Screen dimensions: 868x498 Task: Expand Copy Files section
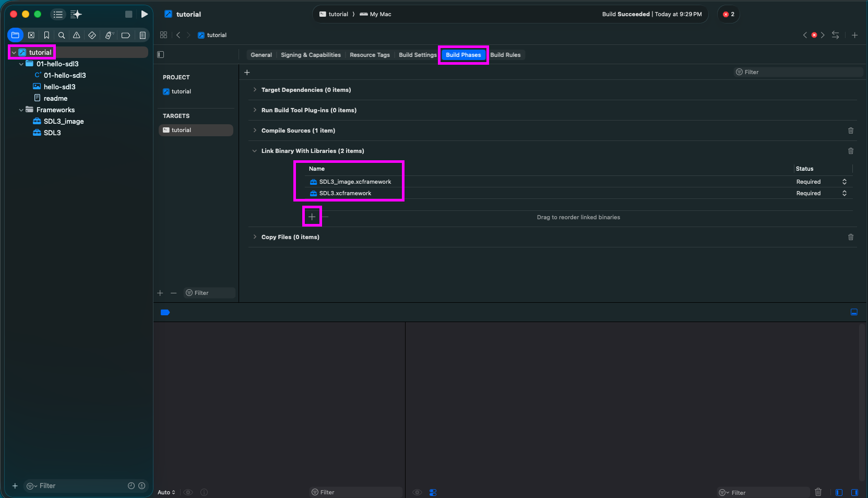click(x=255, y=237)
